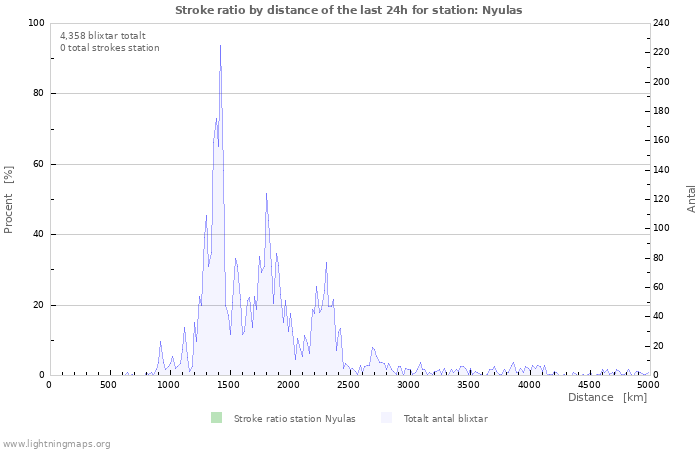
Task: Click the green Stroke ratio station Nyulas swatch
Action: (217, 418)
